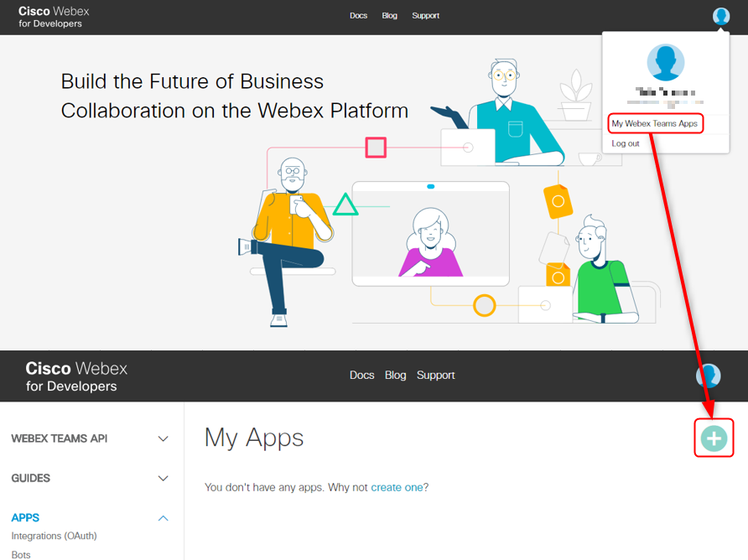Screen dimensions: 748x560
Task: Open Support in the header above the hero banner
Action: [425, 16]
